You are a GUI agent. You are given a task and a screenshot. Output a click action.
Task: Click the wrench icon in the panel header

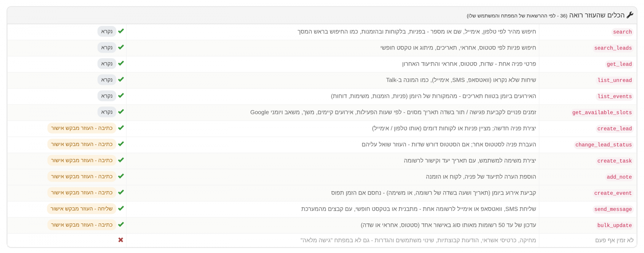coord(630,15)
